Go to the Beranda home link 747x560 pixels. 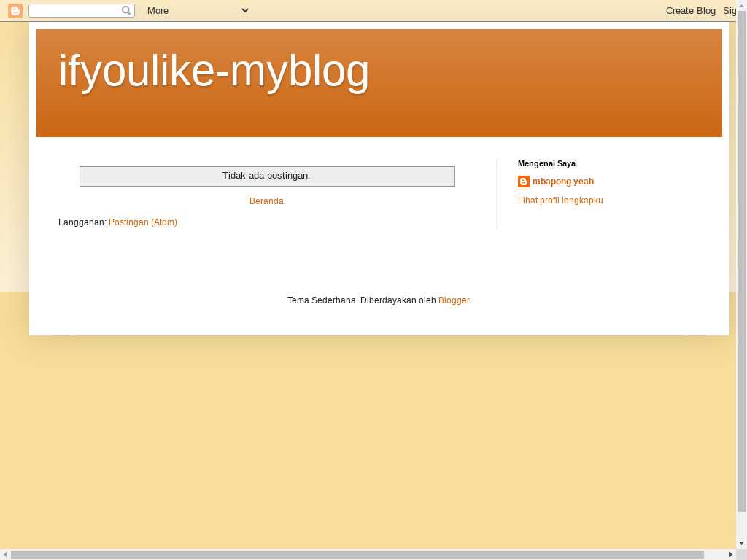click(266, 201)
